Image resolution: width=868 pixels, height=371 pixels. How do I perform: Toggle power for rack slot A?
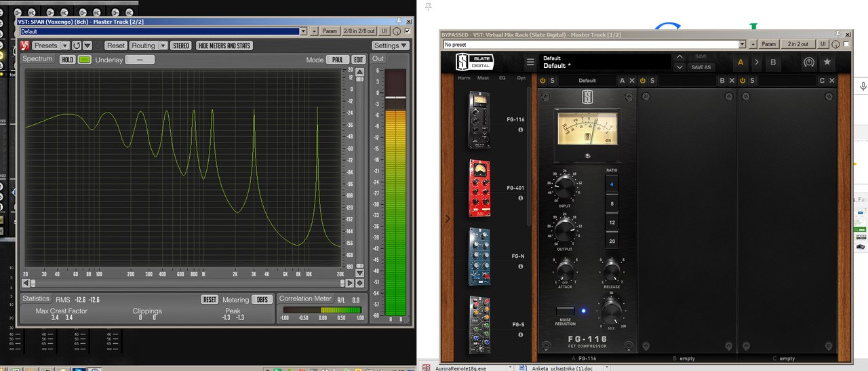pyautogui.click(x=542, y=81)
